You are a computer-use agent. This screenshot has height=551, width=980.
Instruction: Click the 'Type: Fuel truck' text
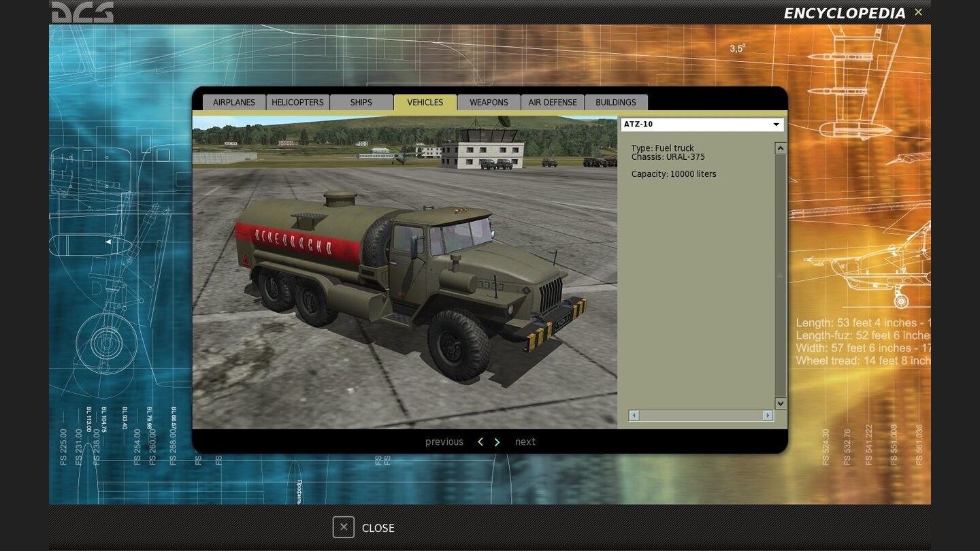(662, 148)
